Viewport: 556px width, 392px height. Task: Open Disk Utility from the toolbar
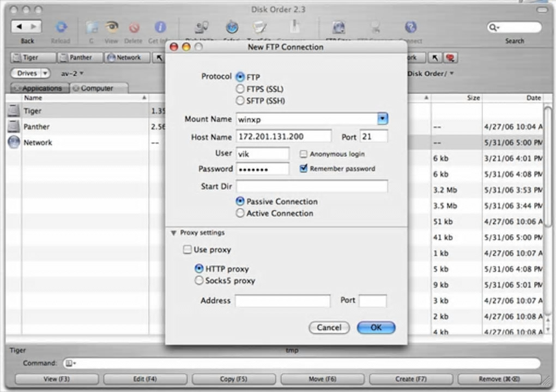202,27
